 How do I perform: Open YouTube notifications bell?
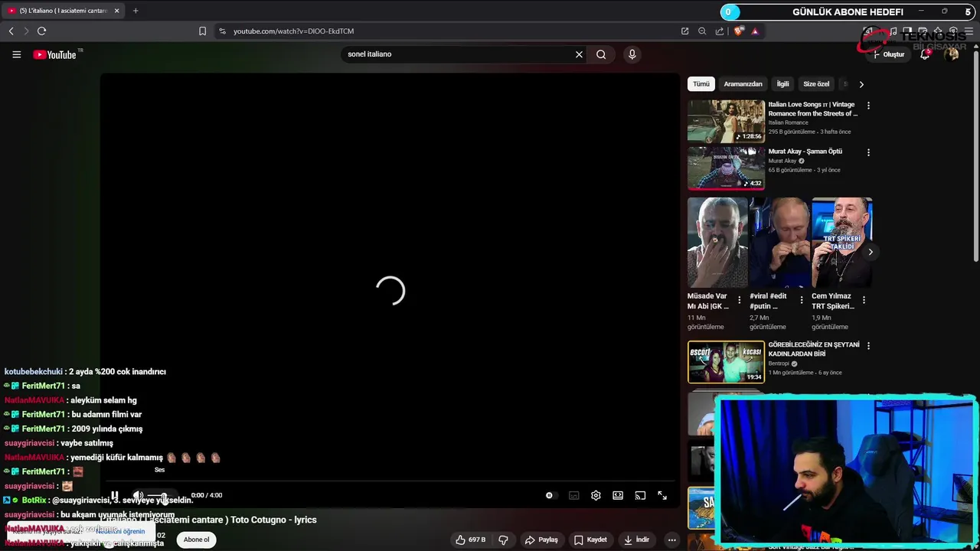(925, 54)
